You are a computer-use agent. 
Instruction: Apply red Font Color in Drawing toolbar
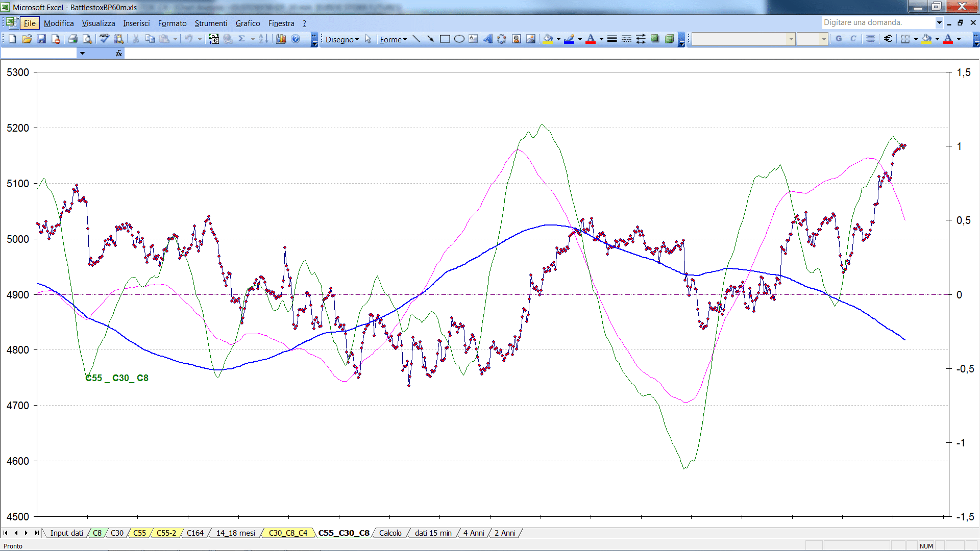coord(591,39)
